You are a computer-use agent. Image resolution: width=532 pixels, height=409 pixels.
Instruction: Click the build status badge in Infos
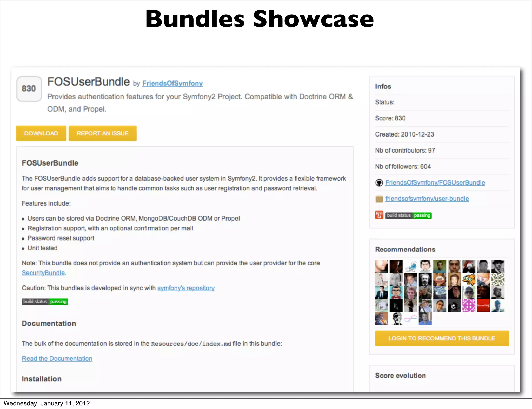click(x=409, y=215)
